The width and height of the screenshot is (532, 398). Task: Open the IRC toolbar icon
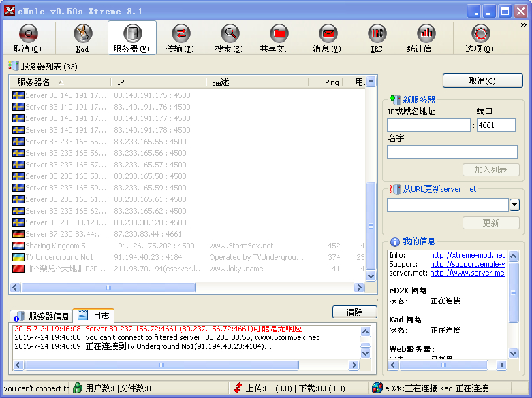[x=377, y=33]
